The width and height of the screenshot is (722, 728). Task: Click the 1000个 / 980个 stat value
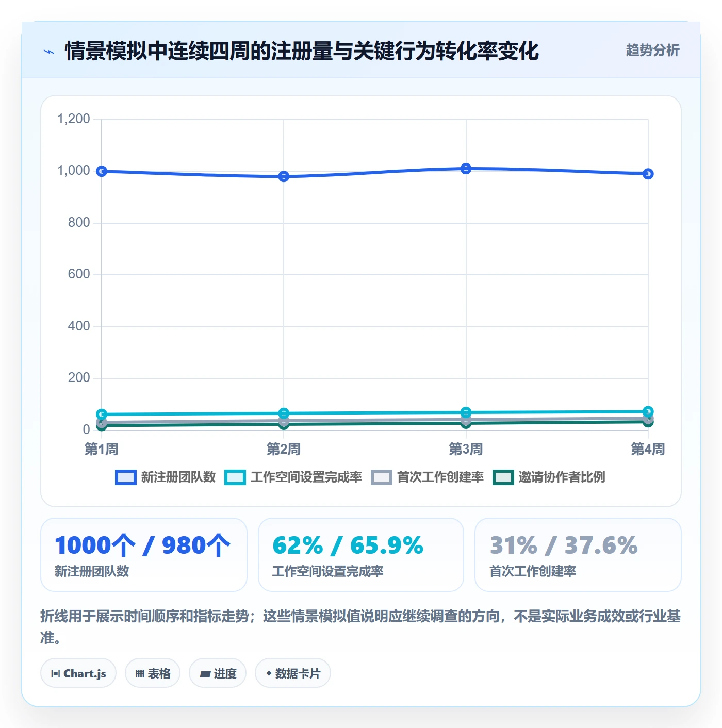pyautogui.click(x=142, y=545)
